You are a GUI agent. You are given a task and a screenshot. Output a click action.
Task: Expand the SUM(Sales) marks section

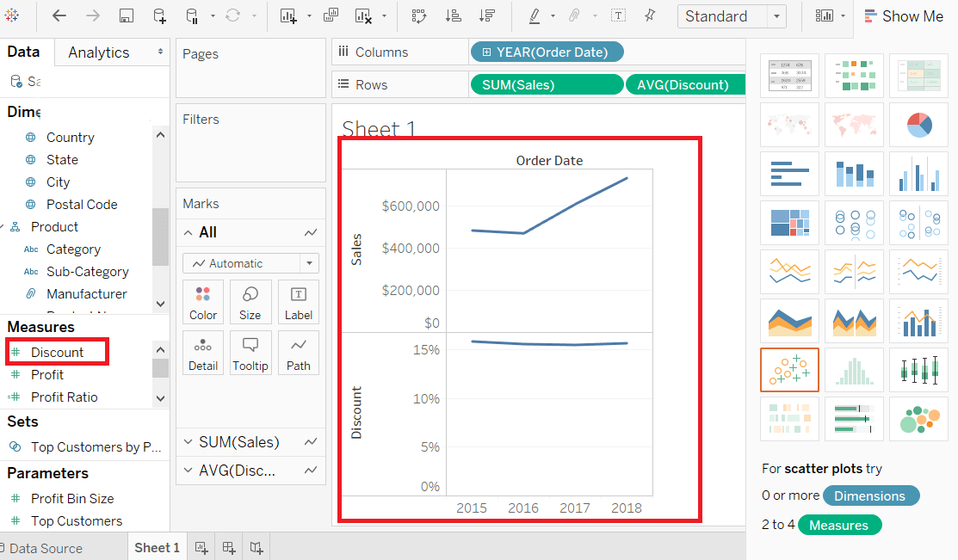[x=189, y=441]
